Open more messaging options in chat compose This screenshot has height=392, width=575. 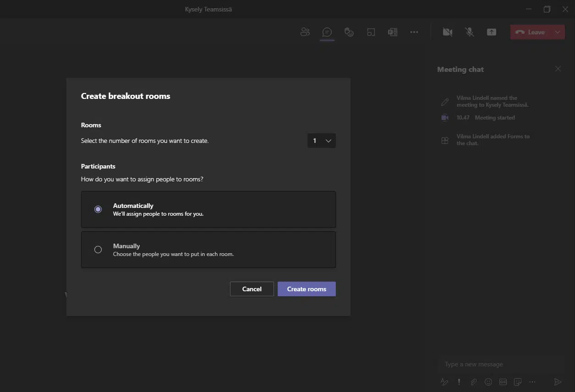click(x=532, y=381)
